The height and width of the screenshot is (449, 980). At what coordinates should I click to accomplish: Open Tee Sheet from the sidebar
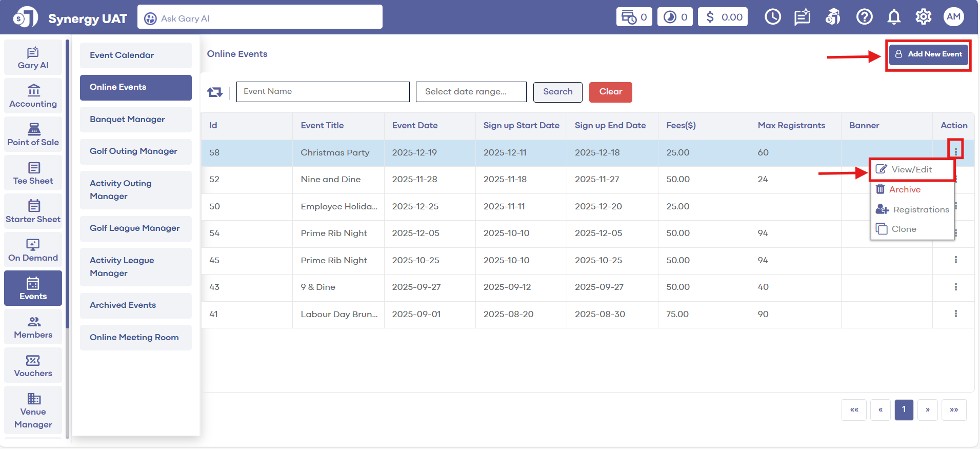point(33,173)
